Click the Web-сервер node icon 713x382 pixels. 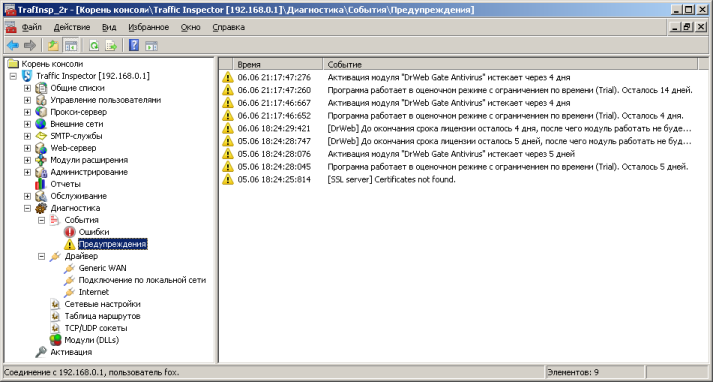41,148
